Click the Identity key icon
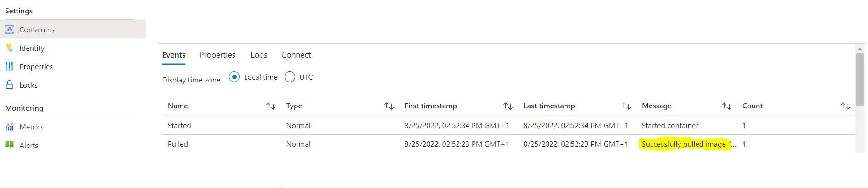 point(9,48)
